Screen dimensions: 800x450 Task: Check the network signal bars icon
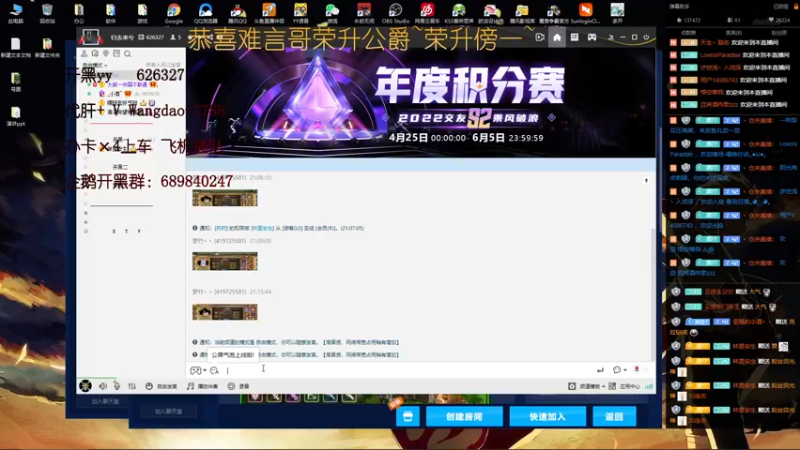649,386
